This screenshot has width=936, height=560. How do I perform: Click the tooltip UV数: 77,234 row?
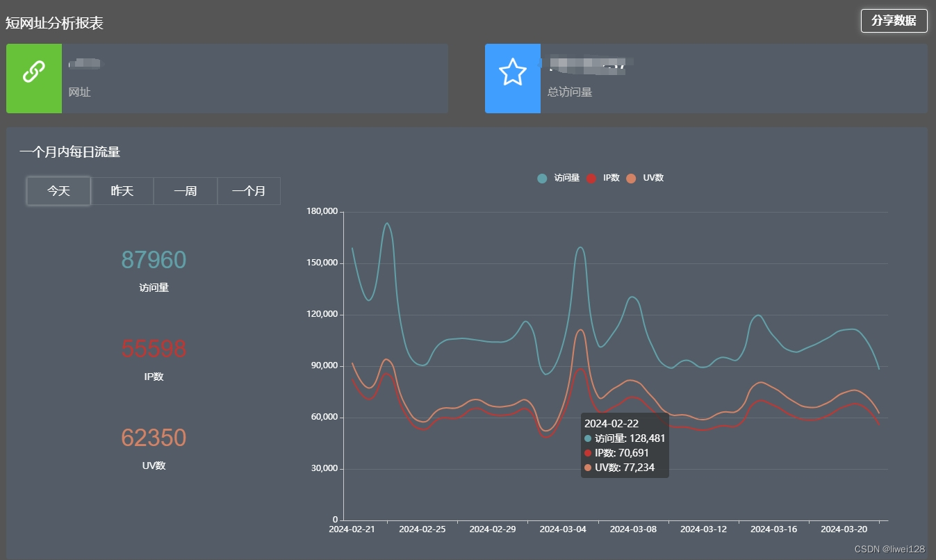[x=619, y=468]
